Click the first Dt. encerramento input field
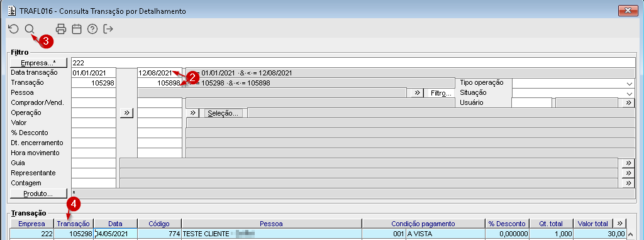Image resolution: width=644 pixels, height=240 pixels. [x=94, y=143]
